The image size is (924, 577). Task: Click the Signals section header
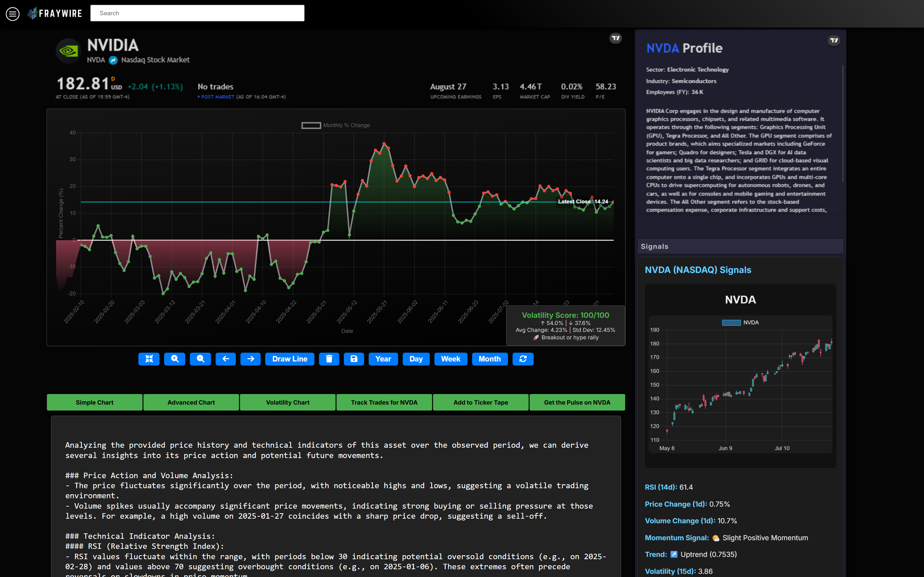740,247
